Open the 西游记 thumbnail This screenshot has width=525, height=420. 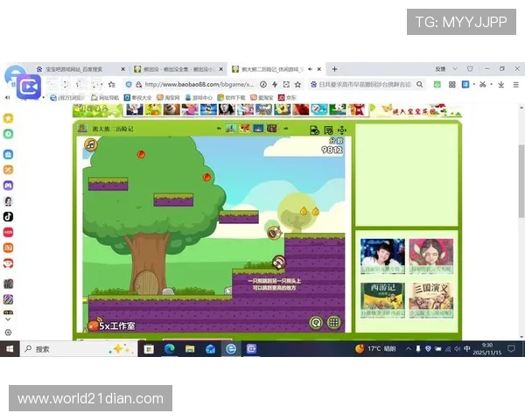[x=382, y=297]
